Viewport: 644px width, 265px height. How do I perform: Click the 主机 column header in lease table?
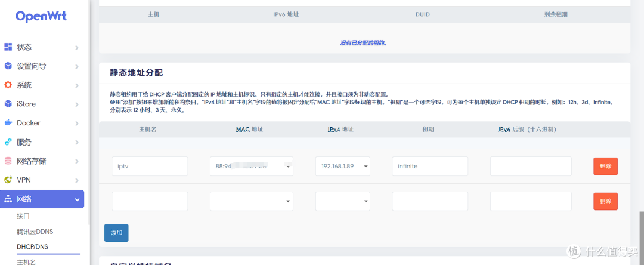coord(154,14)
